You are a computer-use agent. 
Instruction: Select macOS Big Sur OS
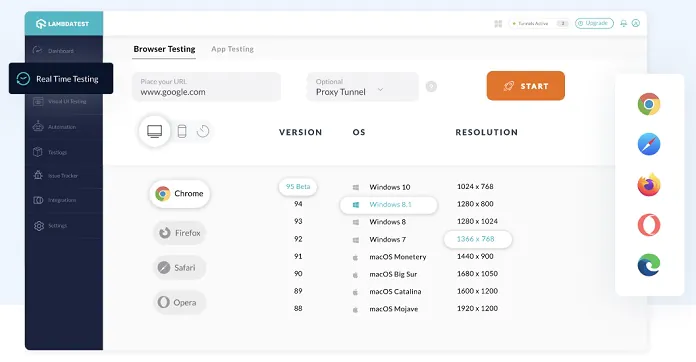[385, 274]
